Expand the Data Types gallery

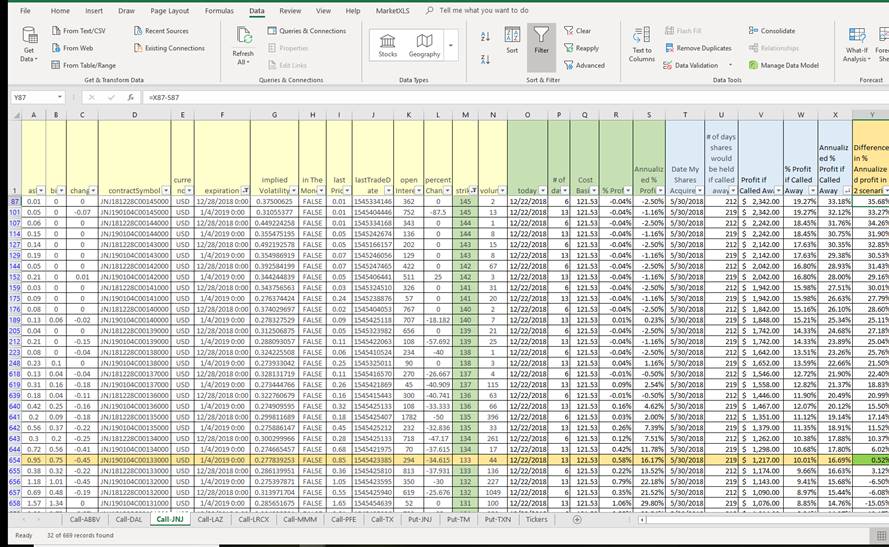click(451, 45)
